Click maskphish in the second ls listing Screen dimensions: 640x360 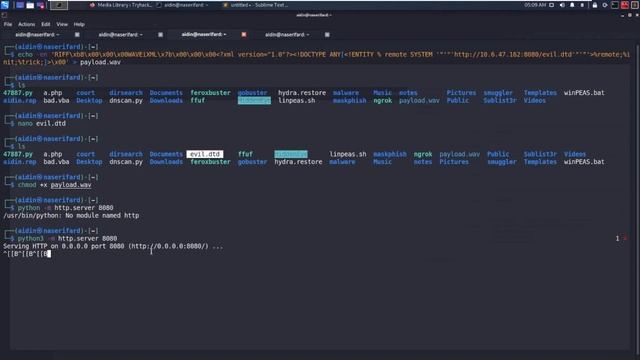pyautogui.click(x=390, y=154)
